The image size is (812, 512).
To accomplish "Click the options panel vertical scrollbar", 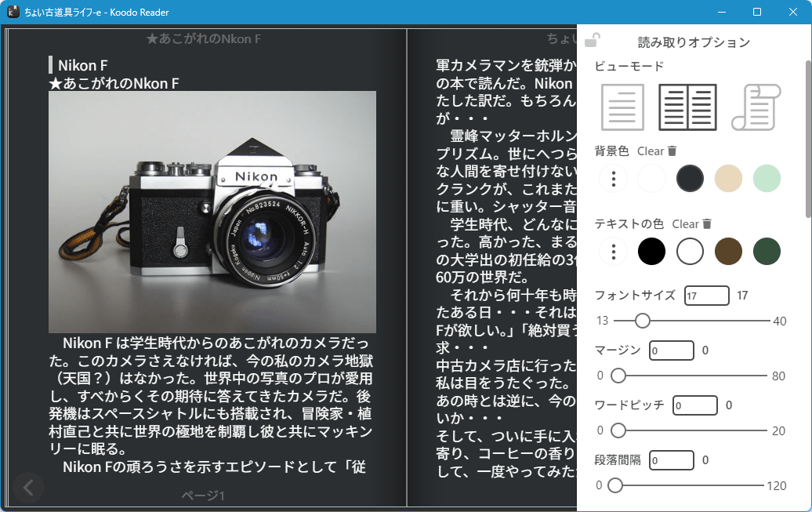I will 808,140.
